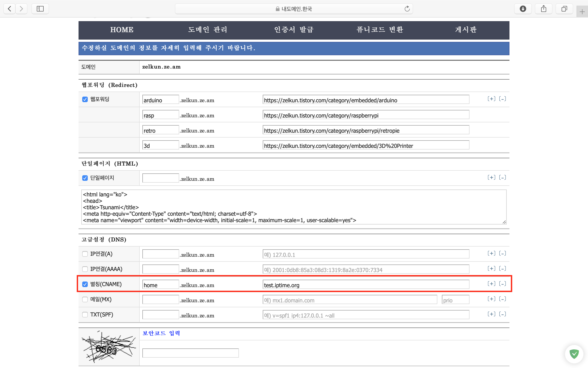Add a 단일페이지 row with [+]
588x368 pixels.
(x=491, y=177)
